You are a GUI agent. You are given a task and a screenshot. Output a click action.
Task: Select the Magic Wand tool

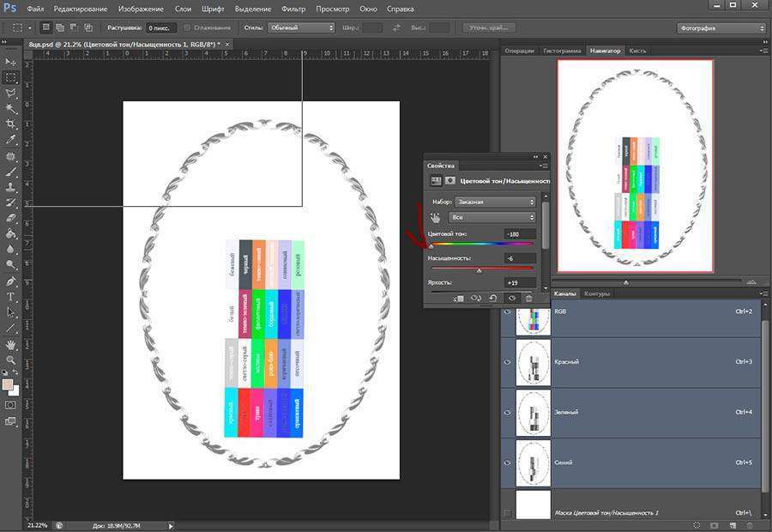(x=11, y=108)
